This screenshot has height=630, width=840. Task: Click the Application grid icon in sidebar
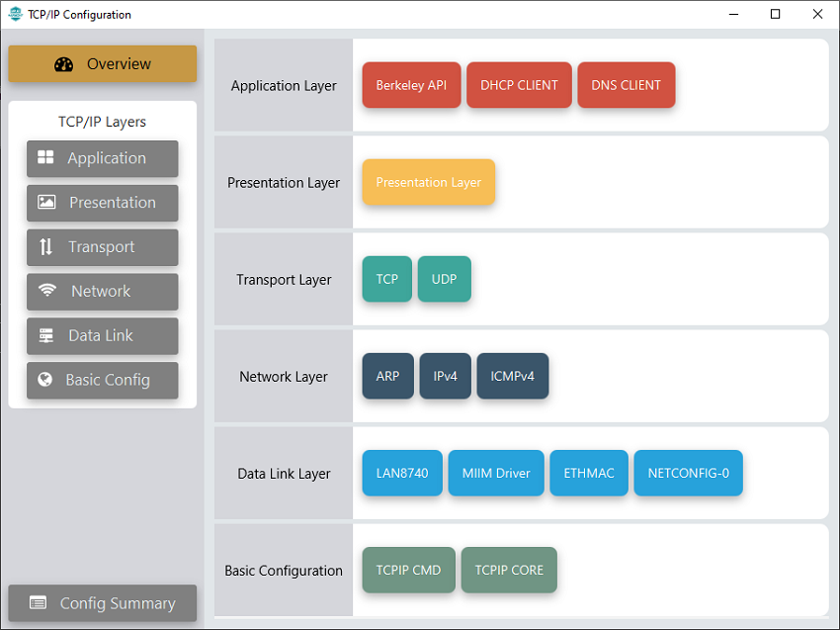[45, 158]
